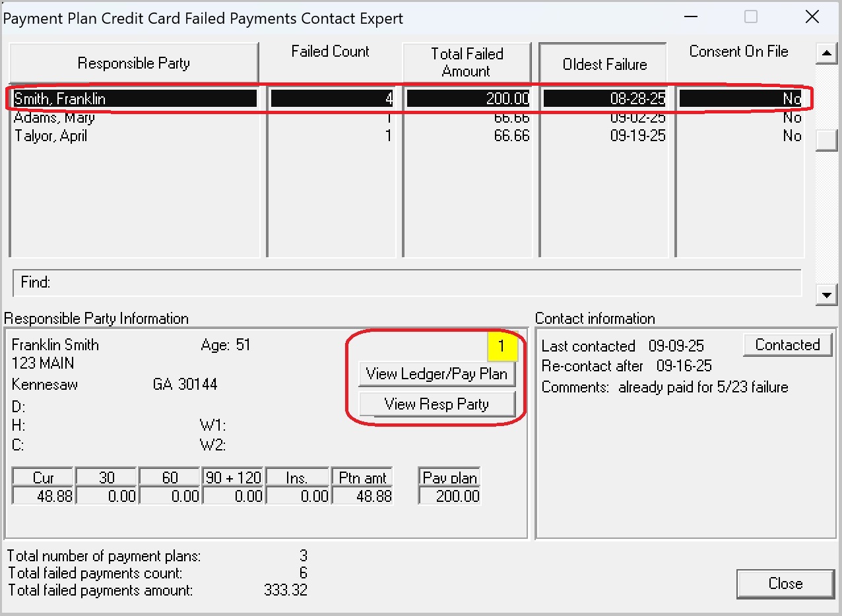Maximize the window via title bar
842x616 pixels.
(x=750, y=17)
